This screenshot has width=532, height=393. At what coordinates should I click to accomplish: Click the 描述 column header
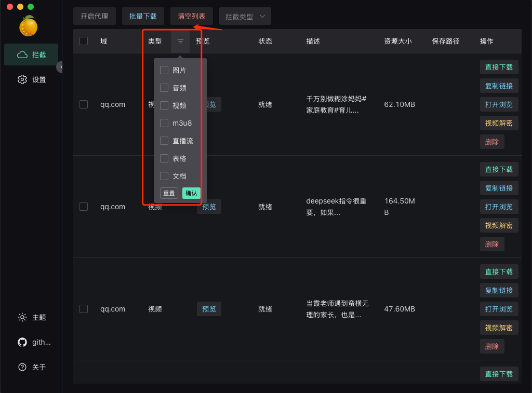[313, 41]
